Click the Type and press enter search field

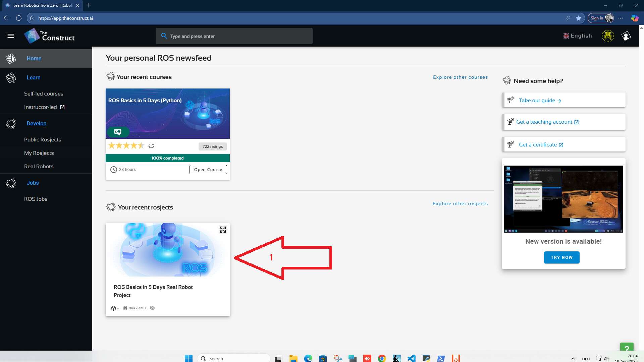[234, 36]
